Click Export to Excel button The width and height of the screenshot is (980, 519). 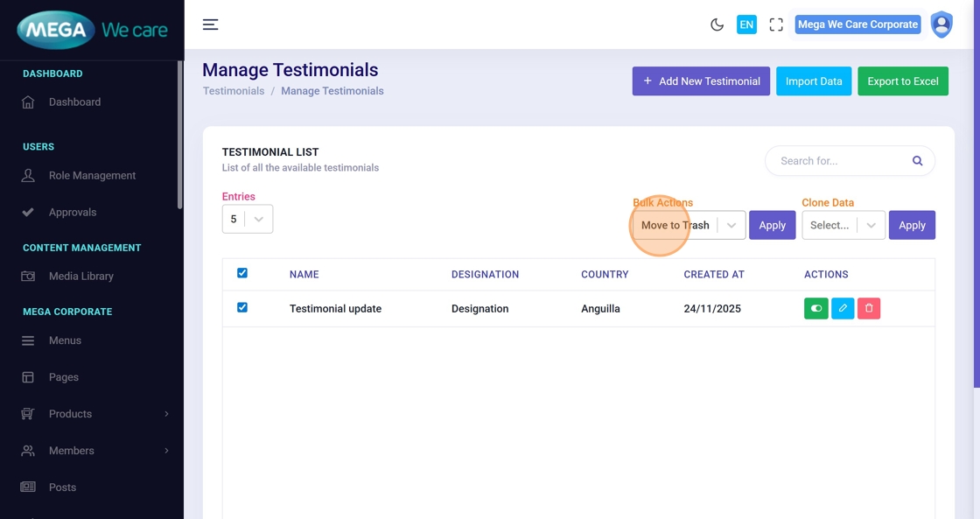pos(902,81)
